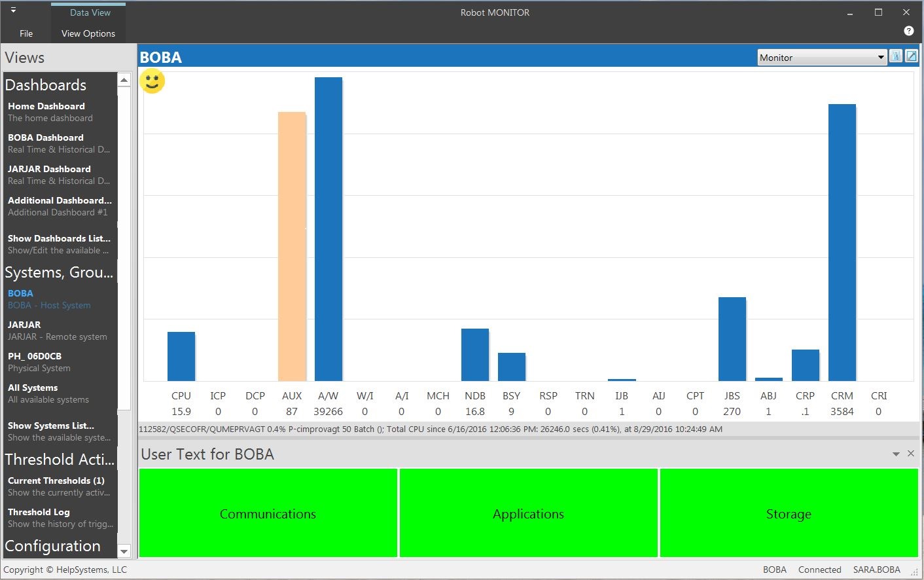The height and width of the screenshot is (580, 924).
Task: Click the JBS bar in the chart
Action: click(x=732, y=339)
